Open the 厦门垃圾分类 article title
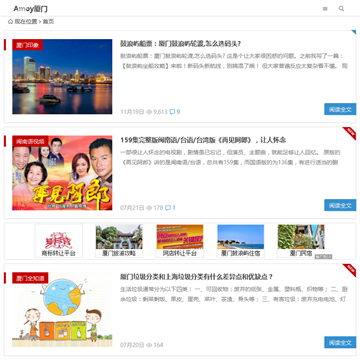 coord(197,277)
